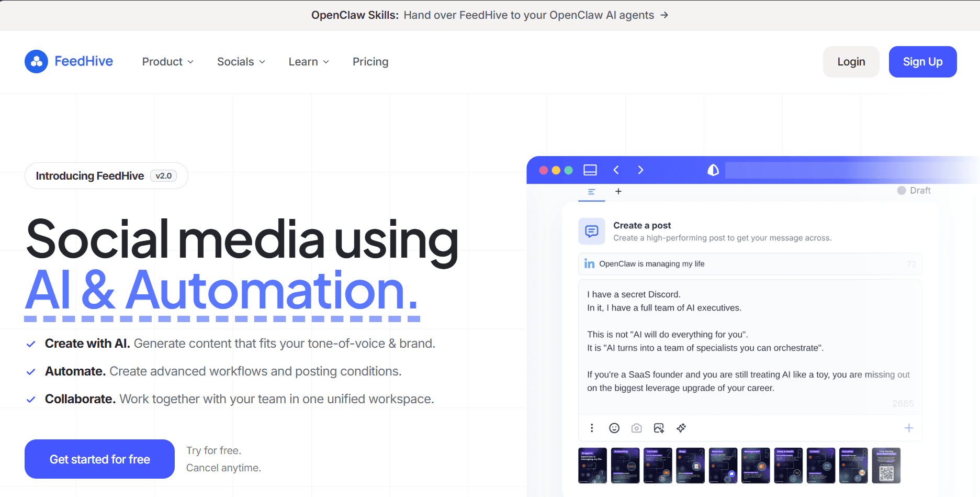The image size is (980, 497).
Task: Open the emoji picker smiley icon
Action: click(x=614, y=428)
